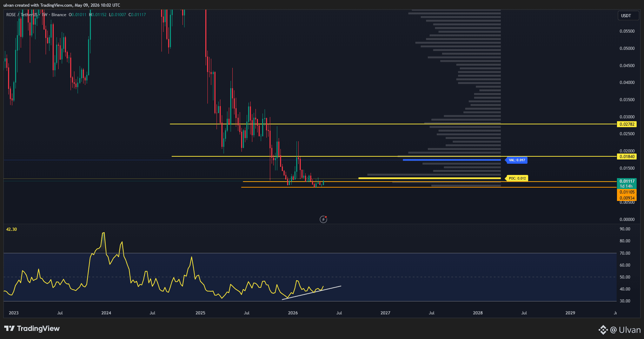Click the 2025 label on the time axis

[x=200, y=313]
